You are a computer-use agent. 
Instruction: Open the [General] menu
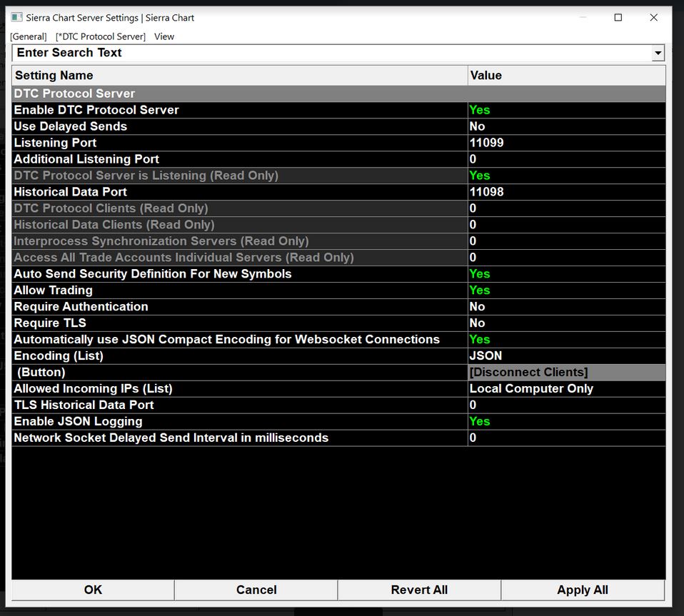[29, 36]
